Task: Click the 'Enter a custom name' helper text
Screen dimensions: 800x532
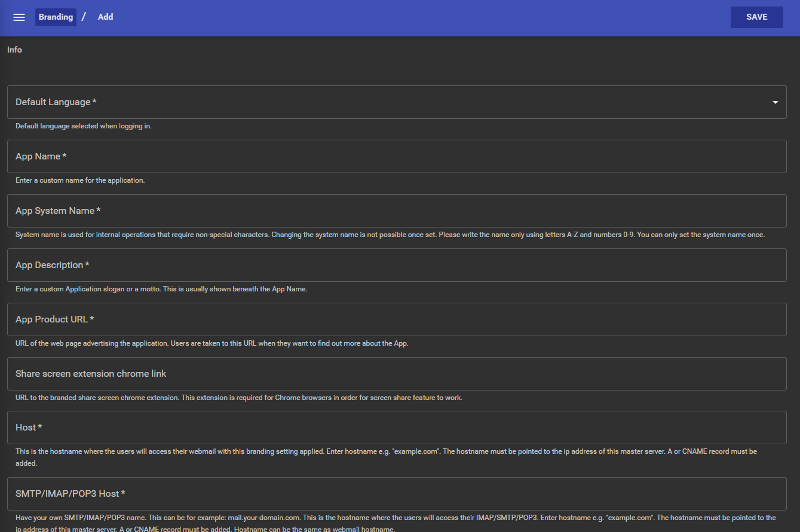Action: 80,180
